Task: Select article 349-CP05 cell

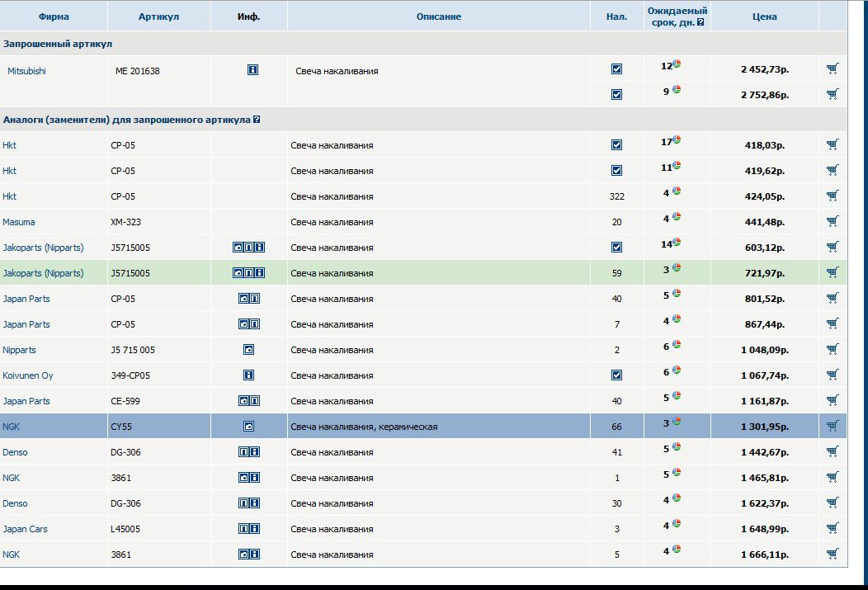Action: click(130, 375)
